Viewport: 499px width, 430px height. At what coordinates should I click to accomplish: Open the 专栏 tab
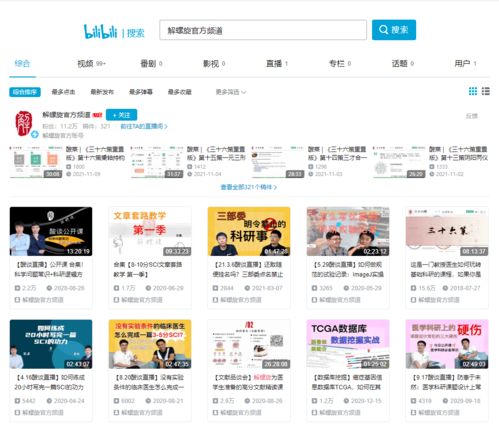(340, 63)
